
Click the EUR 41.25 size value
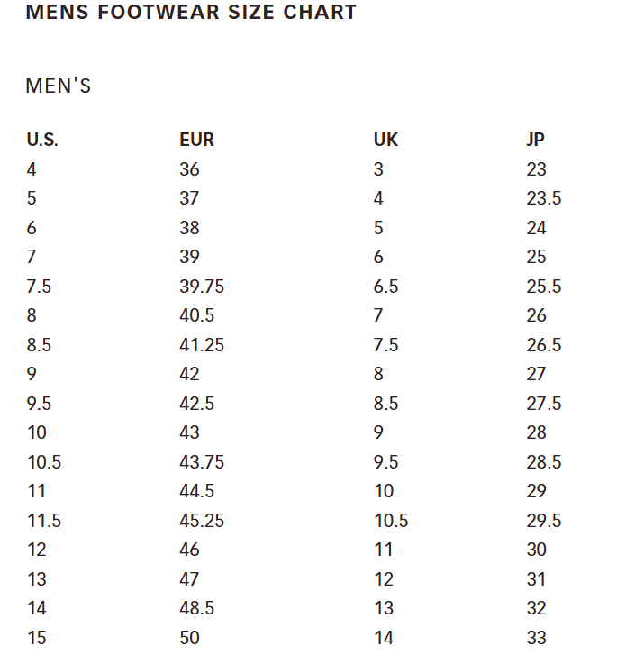[x=202, y=345]
